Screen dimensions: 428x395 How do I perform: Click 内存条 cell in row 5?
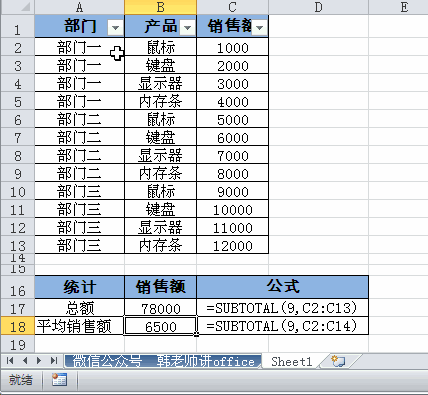(161, 101)
